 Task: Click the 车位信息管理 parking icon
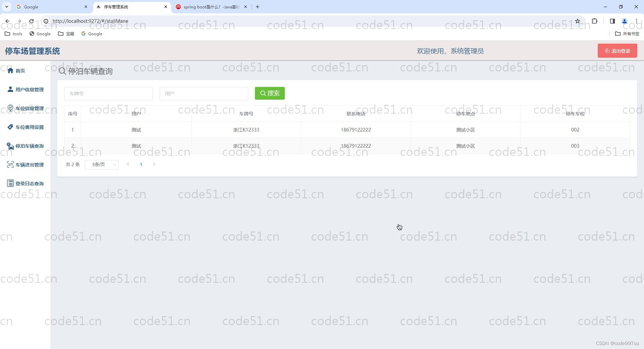[10, 108]
